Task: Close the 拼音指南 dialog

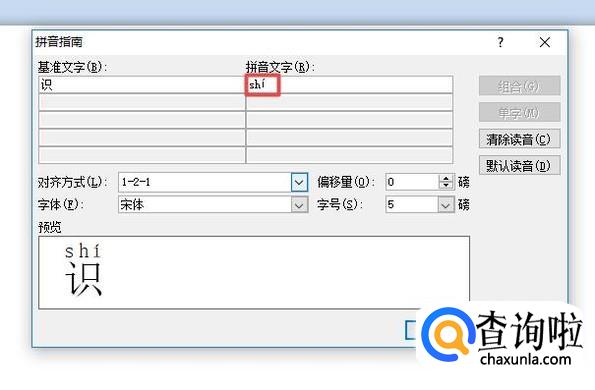Action: pyautogui.click(x=545, y=42)
